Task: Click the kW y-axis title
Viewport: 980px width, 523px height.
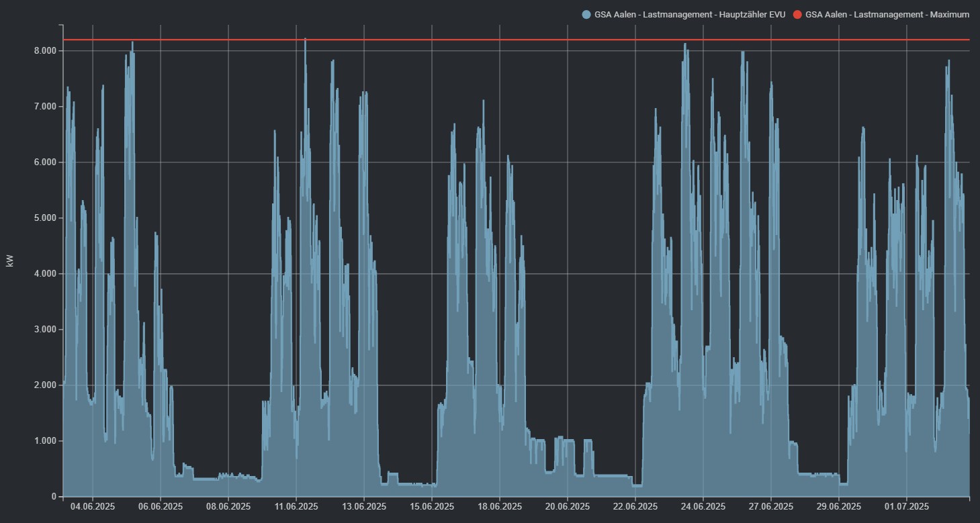Action: [9, 262]
